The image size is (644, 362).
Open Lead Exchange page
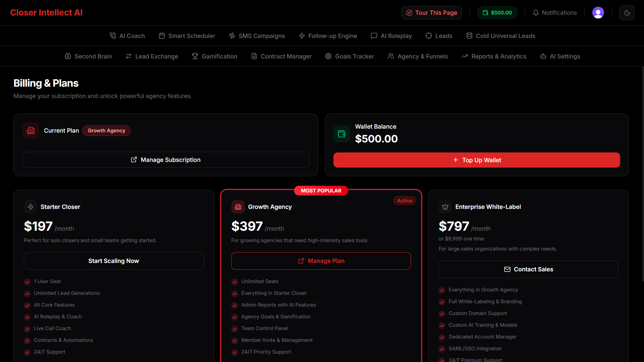152,56
